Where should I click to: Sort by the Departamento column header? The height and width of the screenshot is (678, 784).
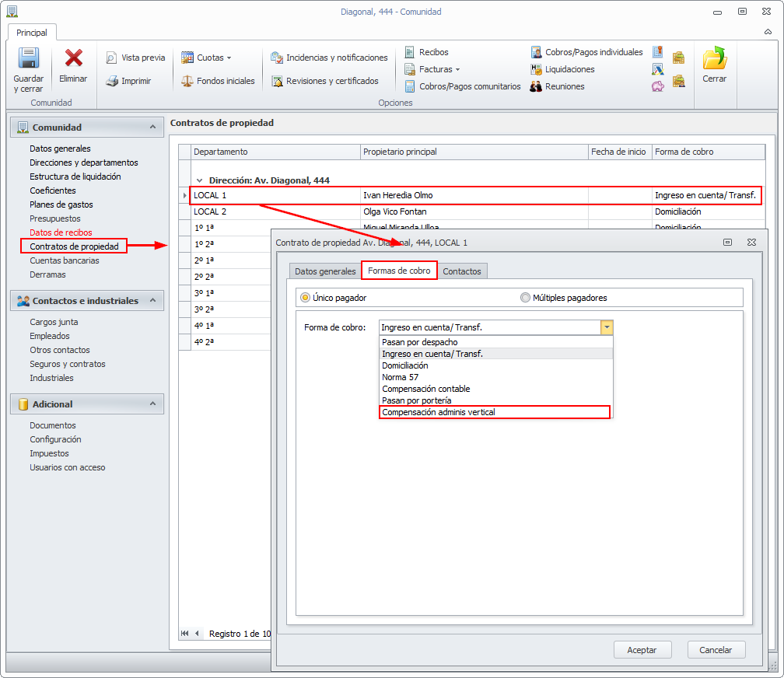[275, 152]
